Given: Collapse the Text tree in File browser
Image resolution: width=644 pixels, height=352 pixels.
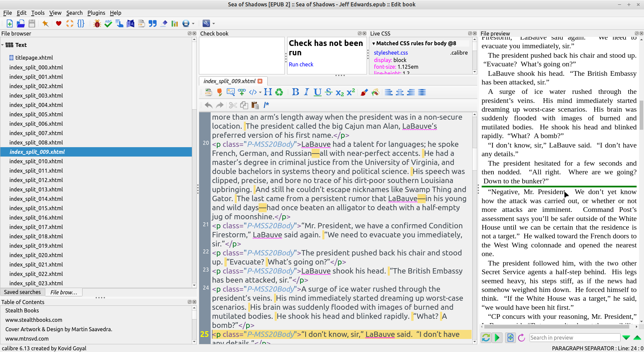Looking at the screenshot, I should (x=3, y=45).
